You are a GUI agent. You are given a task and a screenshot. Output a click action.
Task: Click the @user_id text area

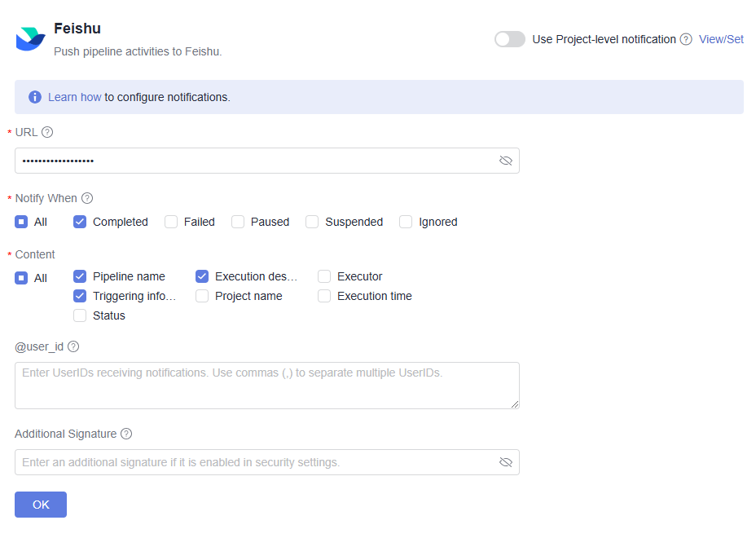(267, 386)
